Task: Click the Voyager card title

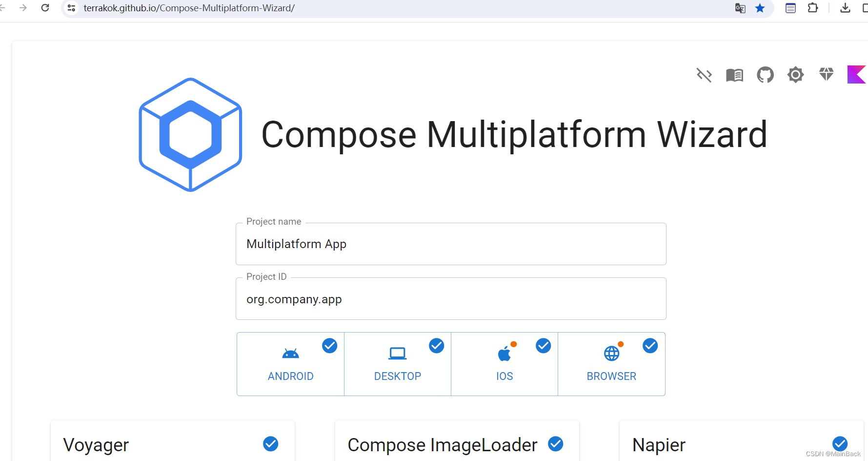Action: pos(96,445)
